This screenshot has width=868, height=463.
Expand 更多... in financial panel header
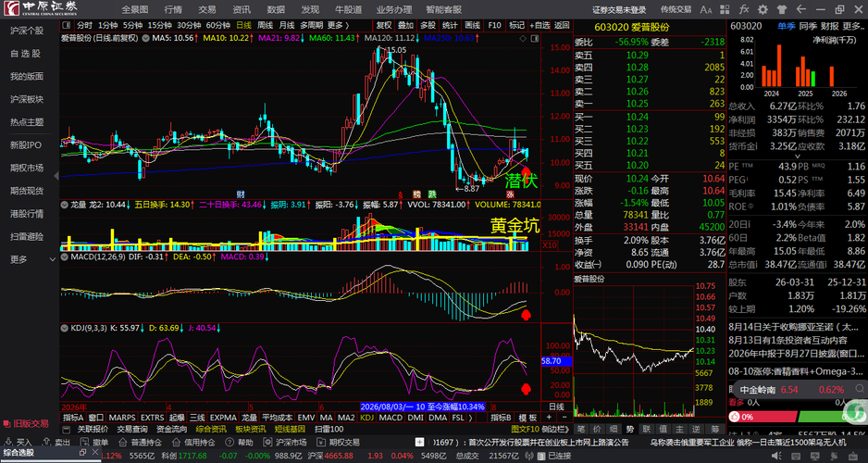click(853, 26)
